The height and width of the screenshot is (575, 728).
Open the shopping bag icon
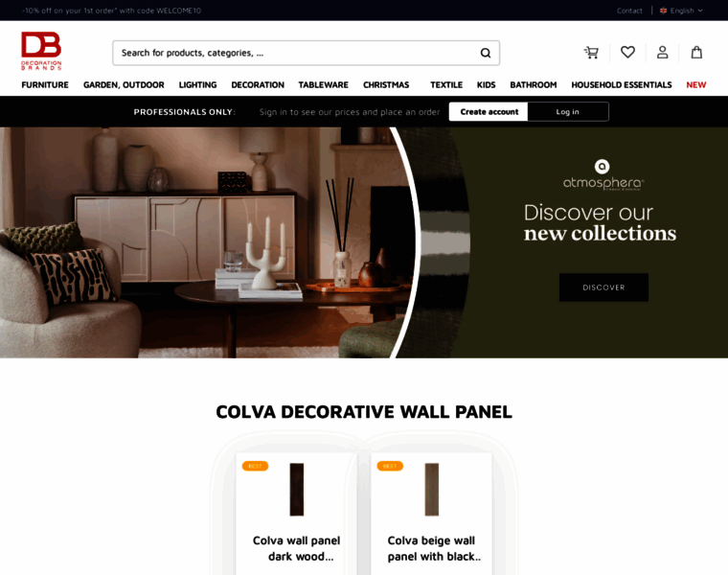[696, 52]
